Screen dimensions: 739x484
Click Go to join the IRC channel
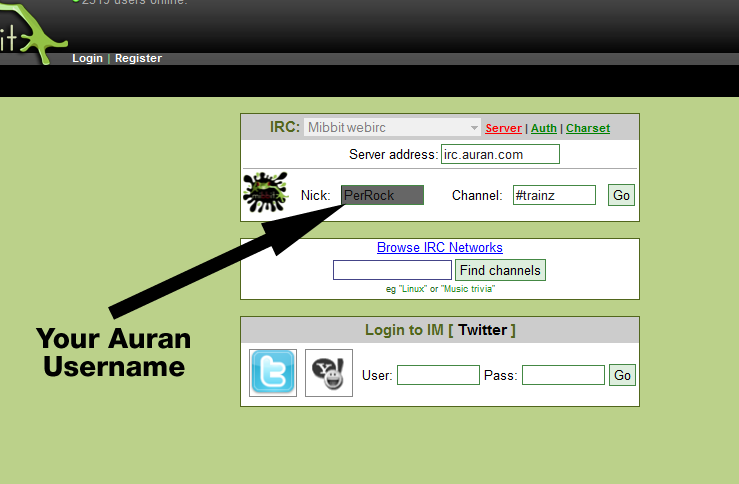[x=621, y=195]
